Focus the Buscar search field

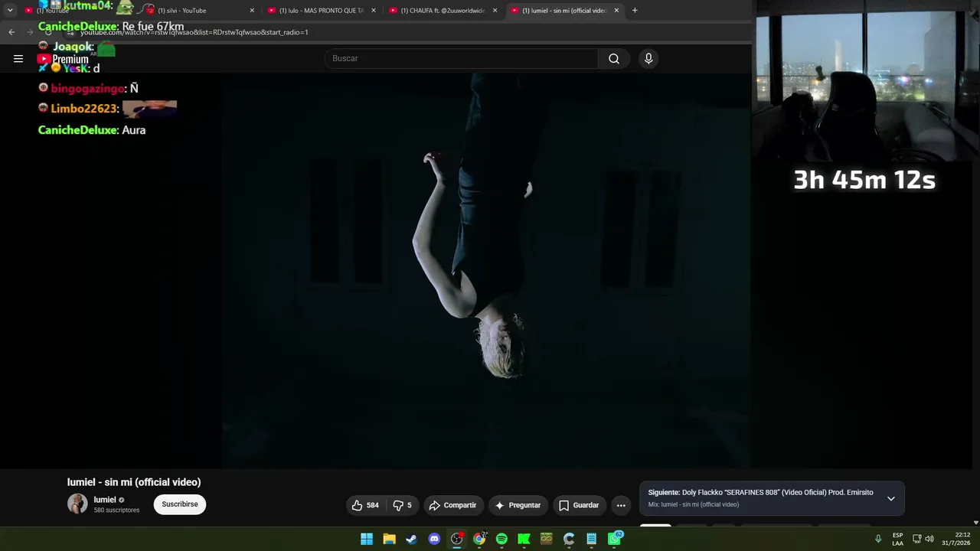point(462,58)
